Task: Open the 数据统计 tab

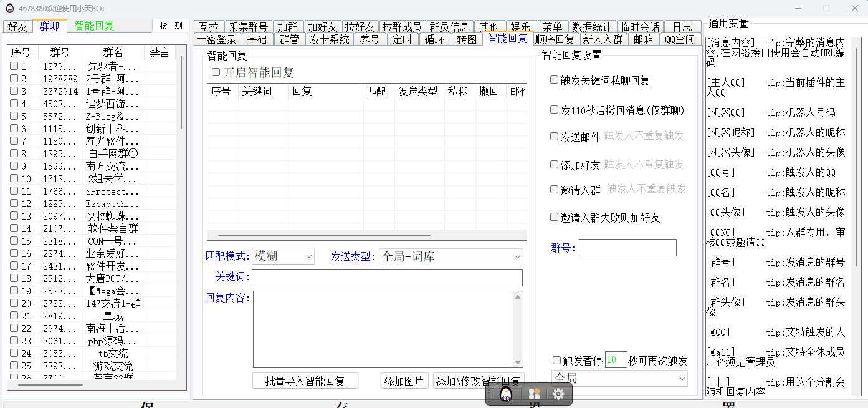Action: coord(592,27)
